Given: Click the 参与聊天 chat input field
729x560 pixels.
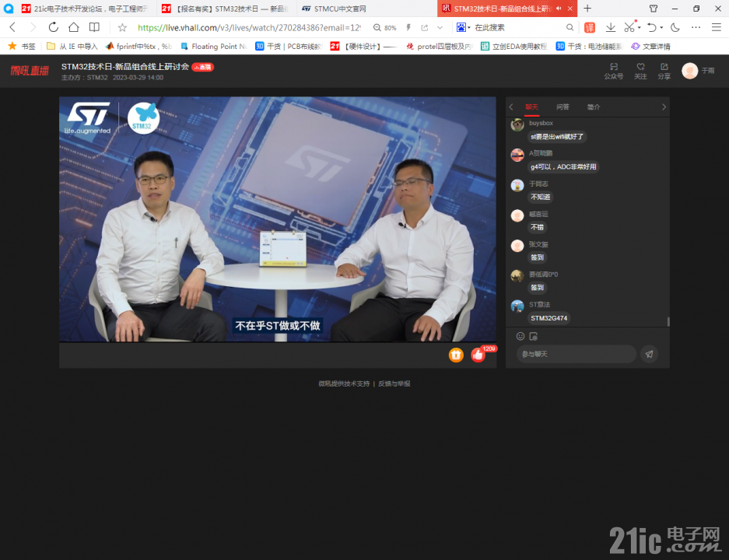Looking at the screenshot, I should click(576, 354).
